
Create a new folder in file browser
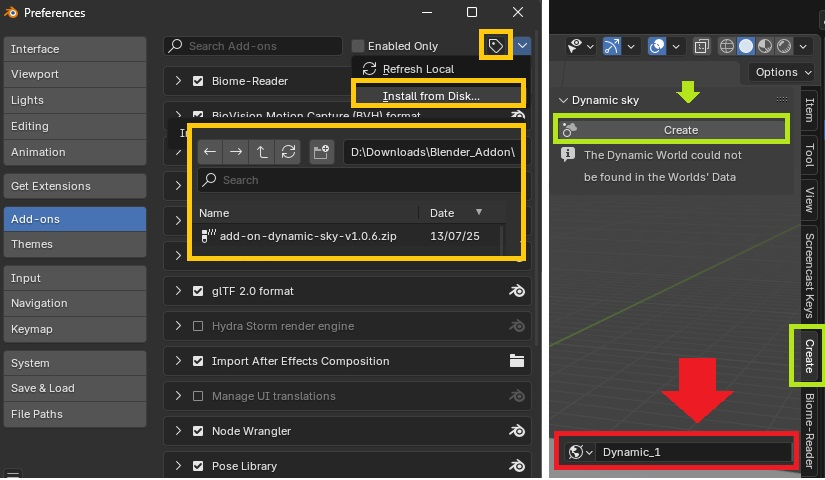321,152
